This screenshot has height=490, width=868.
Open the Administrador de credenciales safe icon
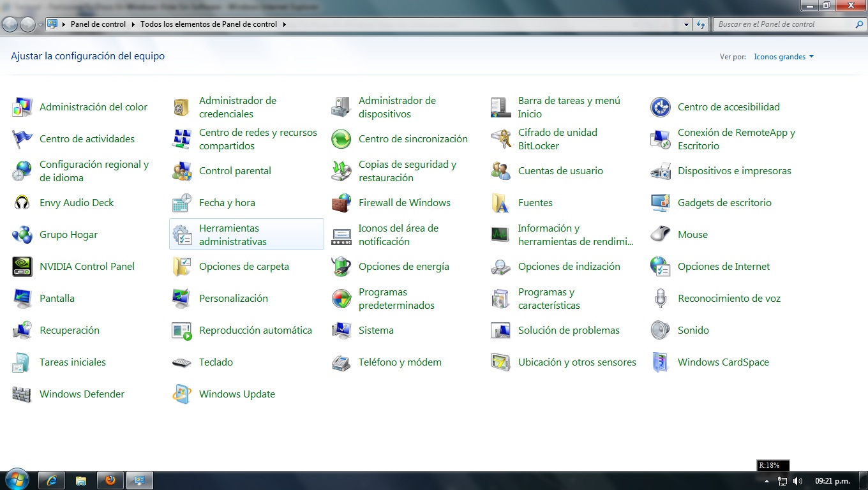pos(182,107)
